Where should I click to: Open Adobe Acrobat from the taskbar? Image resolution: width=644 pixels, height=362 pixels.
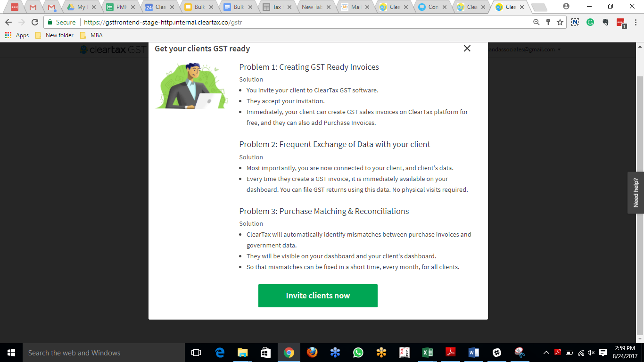point(451,353)
